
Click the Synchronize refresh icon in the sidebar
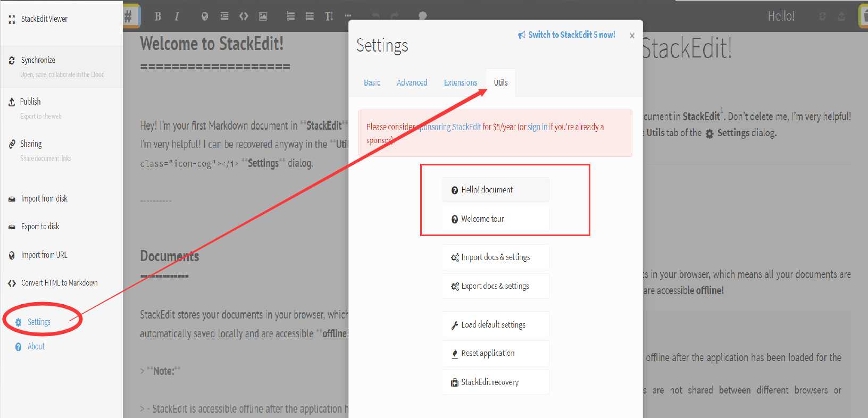coord(12,61)
